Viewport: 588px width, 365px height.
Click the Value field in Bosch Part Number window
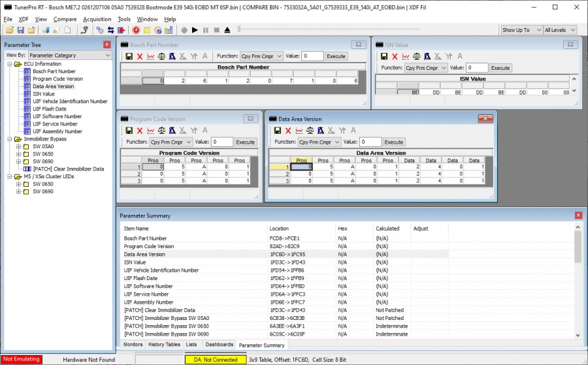(313, 56)
